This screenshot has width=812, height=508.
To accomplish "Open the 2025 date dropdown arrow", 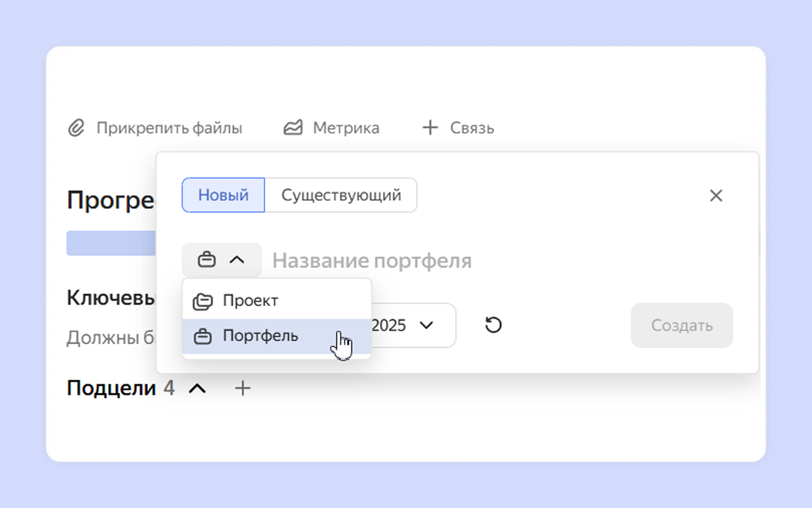I will (x=426, y=325).
